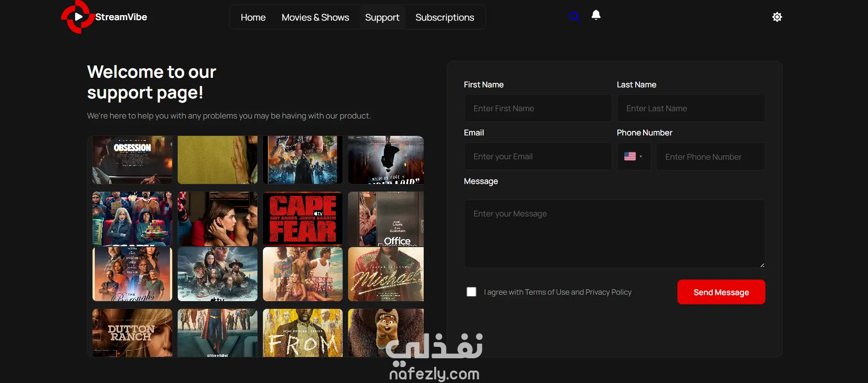The image size is (868, 383).
Task: Open the Dutton Ranch poster
Action: 132,333
